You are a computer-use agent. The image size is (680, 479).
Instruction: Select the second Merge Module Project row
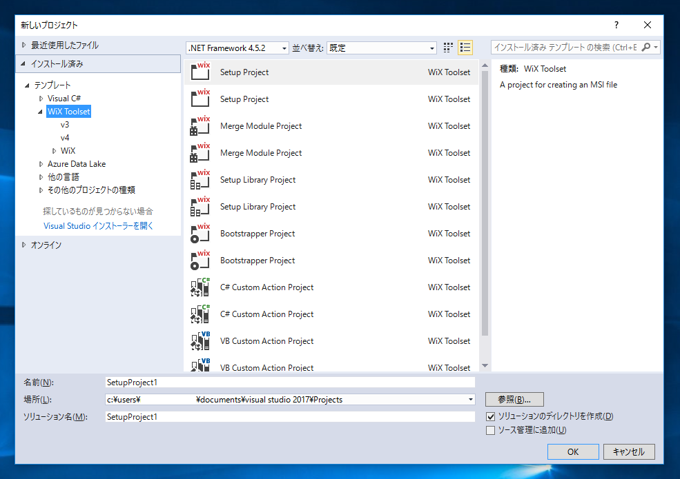332,153
